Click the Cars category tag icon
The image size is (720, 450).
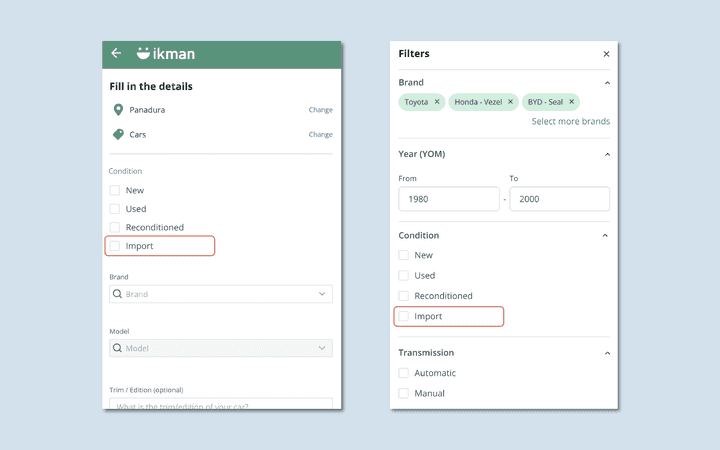pos(118,134)
